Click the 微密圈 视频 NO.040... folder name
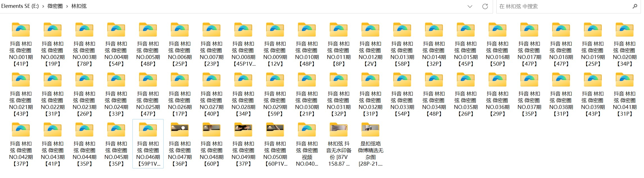Screen dimensions: 644x178 point(307,154)
